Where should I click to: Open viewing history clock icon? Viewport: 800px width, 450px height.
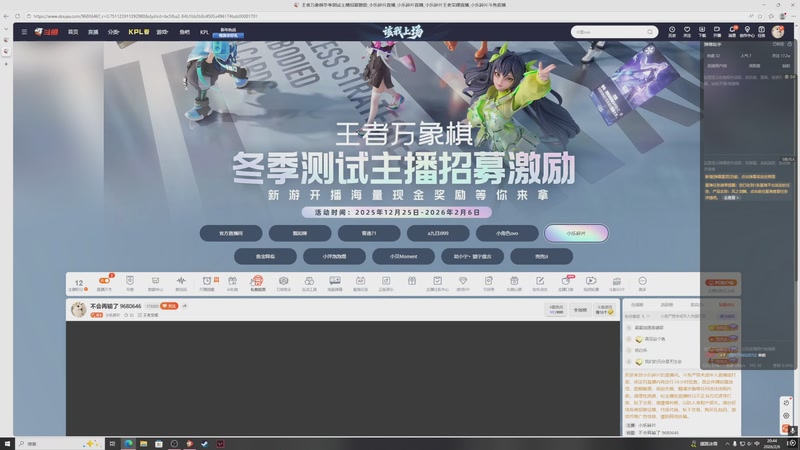672,32
